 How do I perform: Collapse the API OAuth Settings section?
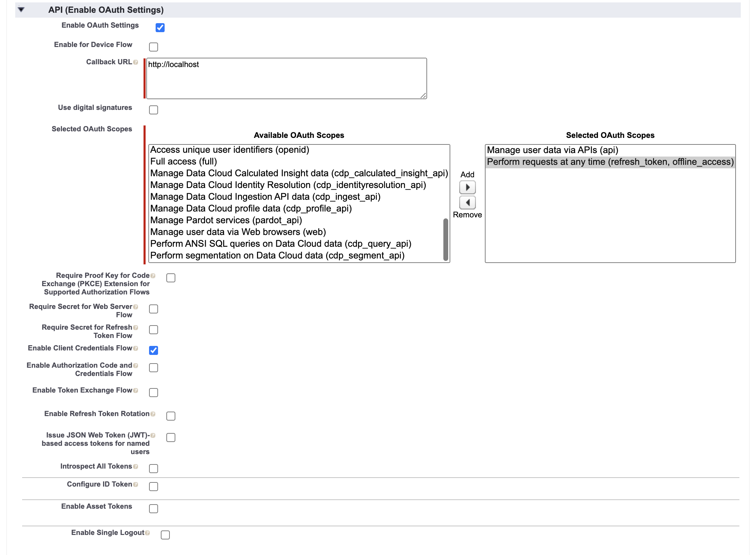coord(21,10)
